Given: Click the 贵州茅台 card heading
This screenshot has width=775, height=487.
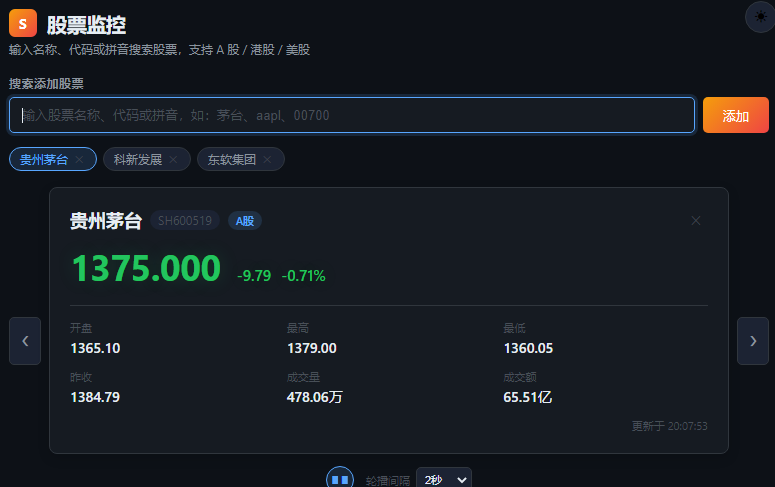Looking at the screenshot, I should [x=106, y=221].
